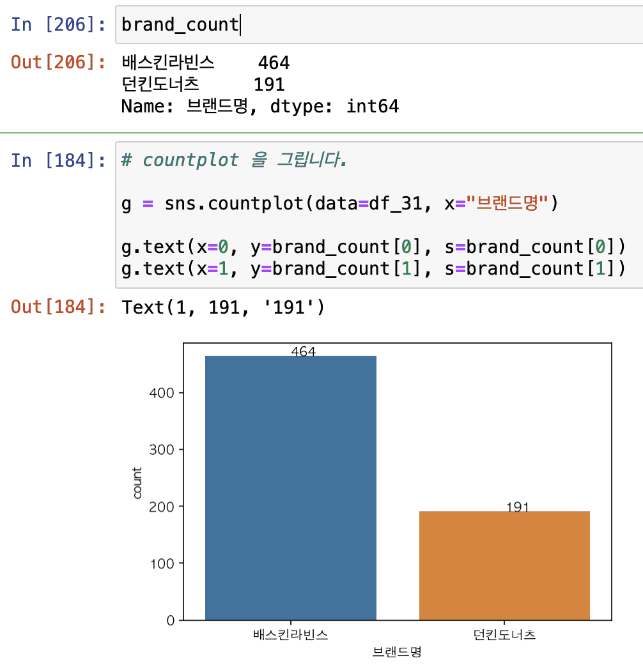Image resolution: width=643 pixels, height=672 pixels.
Task: Click the '191' annotation above orange bar
Action: [518, 507]
